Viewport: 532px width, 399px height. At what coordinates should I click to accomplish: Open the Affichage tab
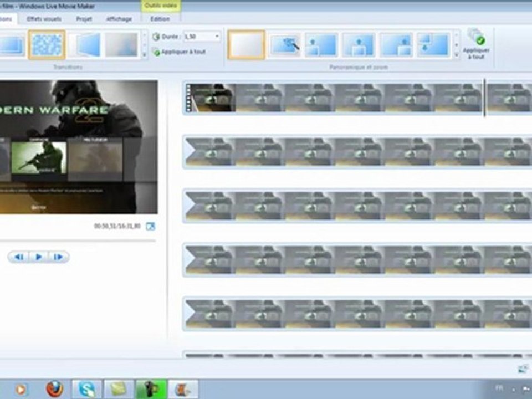coord(119,19)
